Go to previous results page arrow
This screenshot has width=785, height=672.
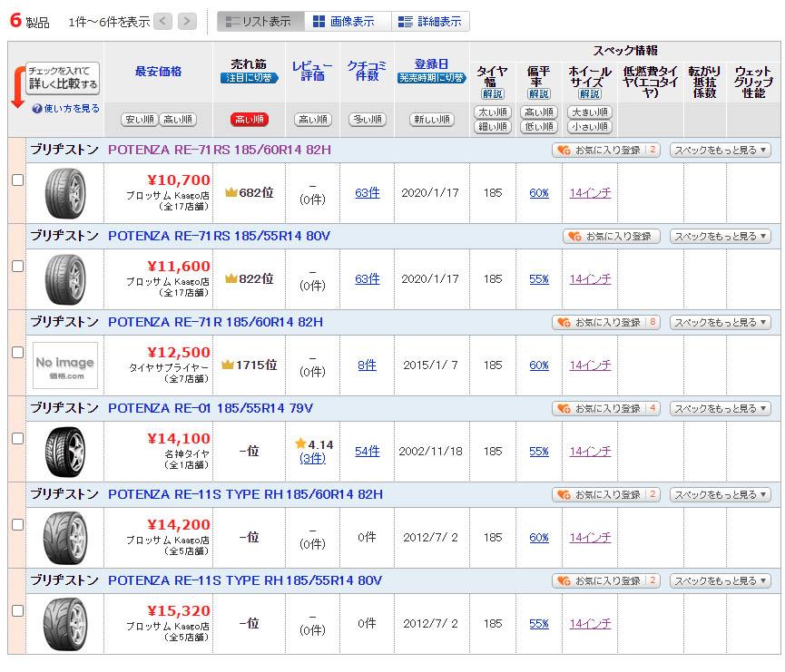163,22
